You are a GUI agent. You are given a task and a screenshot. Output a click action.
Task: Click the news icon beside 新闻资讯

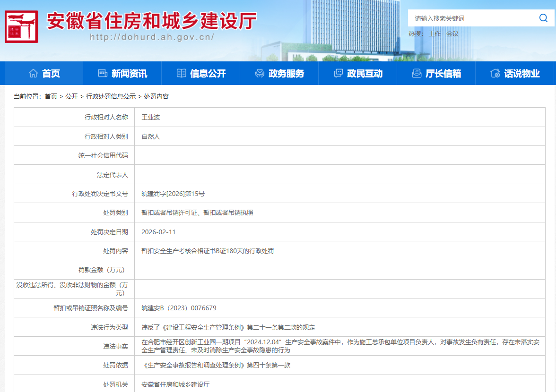pyautogui.click(x=103, y=73)
